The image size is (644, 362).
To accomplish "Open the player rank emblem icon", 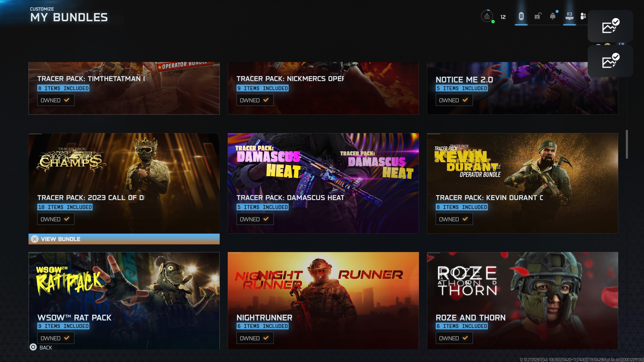I will click(487, 16).
